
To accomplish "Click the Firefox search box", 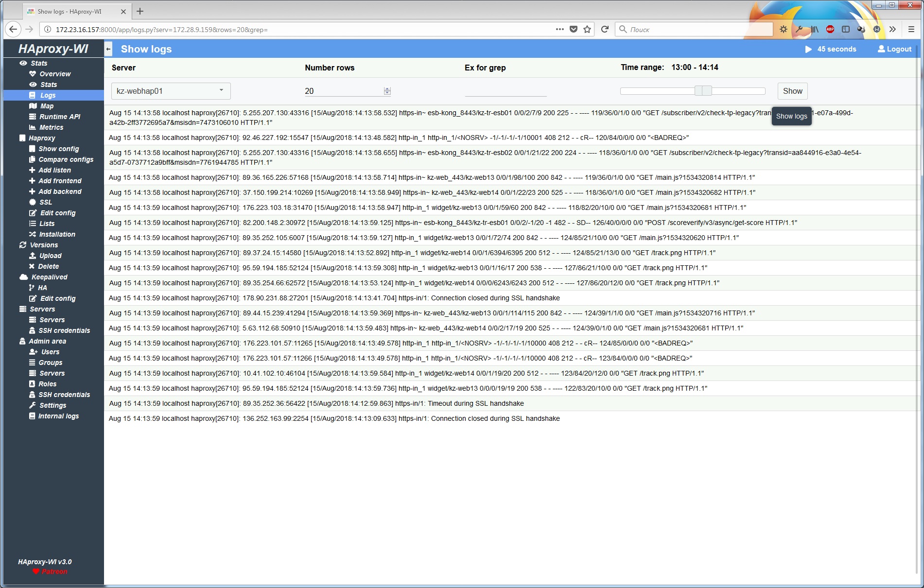I will click(x=694, y=30).
